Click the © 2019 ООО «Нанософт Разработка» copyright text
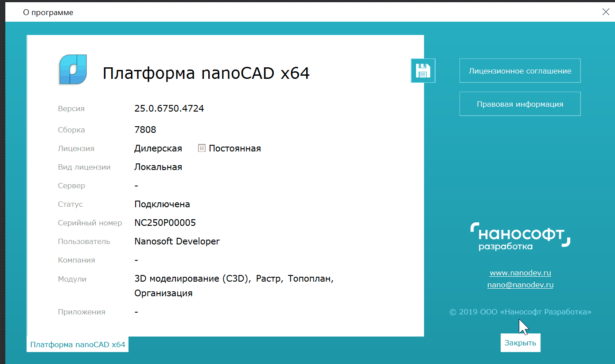 (520, 312)
